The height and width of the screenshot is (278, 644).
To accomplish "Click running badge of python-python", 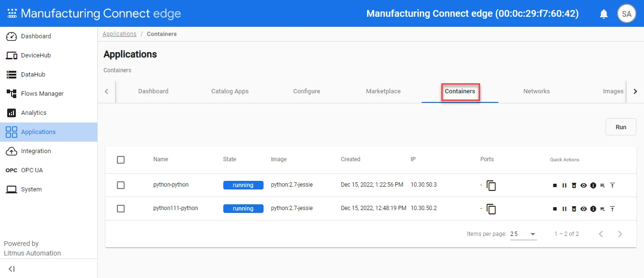I will [x=243, y=185].
